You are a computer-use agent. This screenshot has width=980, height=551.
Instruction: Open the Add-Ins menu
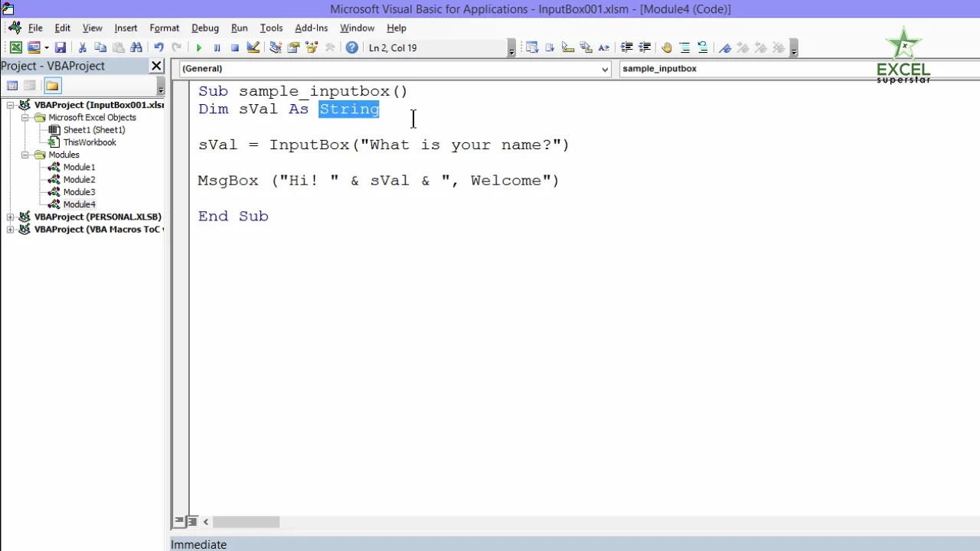pos(312,28)
